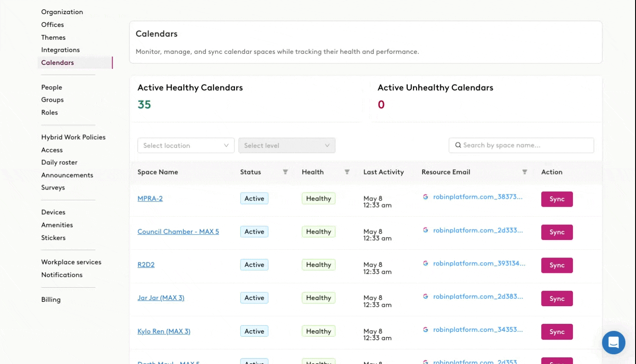Click the Healthy badge in Jar Jar row

click(318, 298)
